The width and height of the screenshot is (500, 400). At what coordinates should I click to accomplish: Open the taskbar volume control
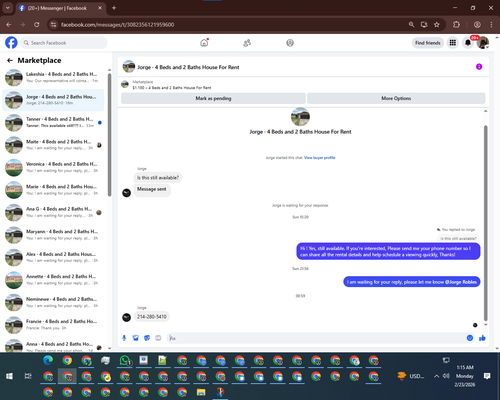[446, 376]
